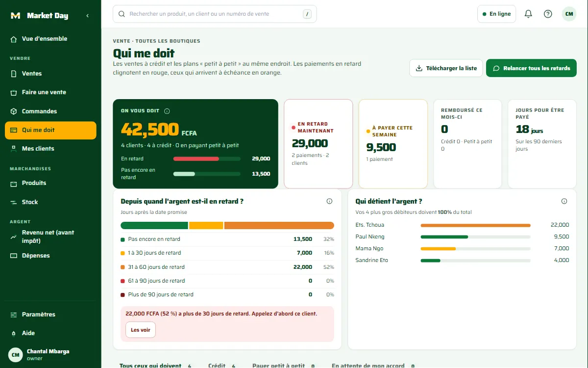Click Télécharger la liste button
Image resolution: width=588 pixels, height=368 pixels.
point(446,68)
